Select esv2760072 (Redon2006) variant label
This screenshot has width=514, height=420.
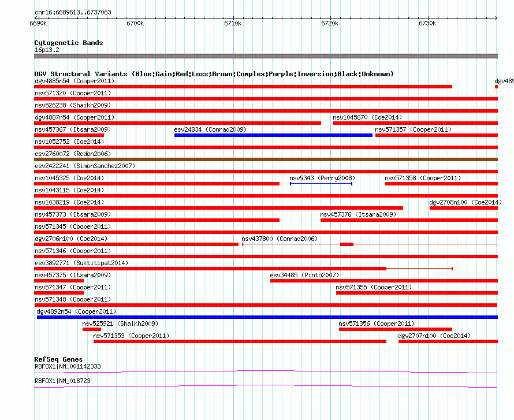73,154
